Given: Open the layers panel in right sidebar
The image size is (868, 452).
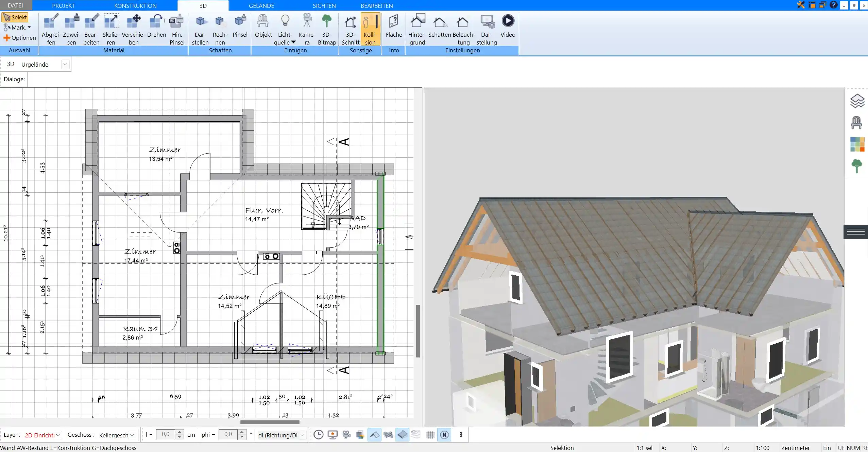Looking at the screenshot, I should [857, 101].
